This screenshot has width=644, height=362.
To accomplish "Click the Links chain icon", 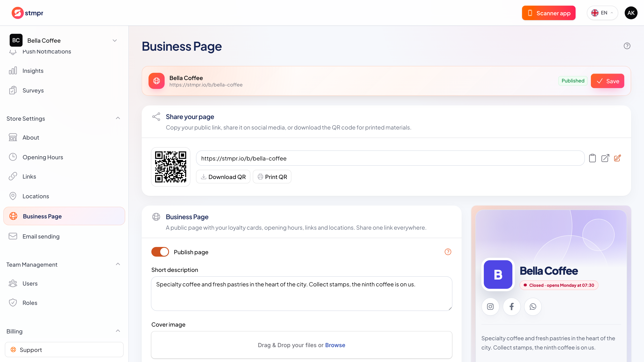I will [x=13, y=176].
